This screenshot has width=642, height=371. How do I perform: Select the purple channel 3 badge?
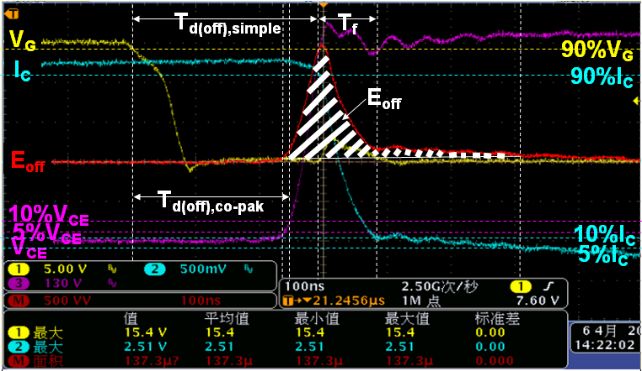18,283
